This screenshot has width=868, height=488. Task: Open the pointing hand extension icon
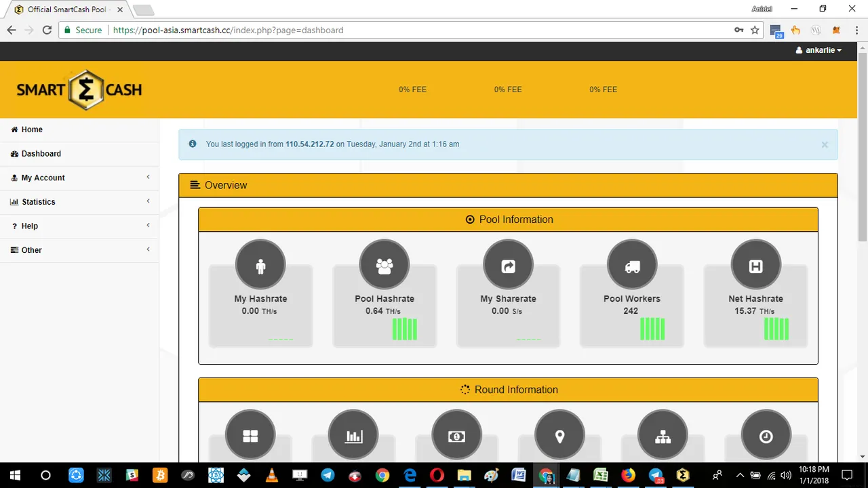[795, 30]
